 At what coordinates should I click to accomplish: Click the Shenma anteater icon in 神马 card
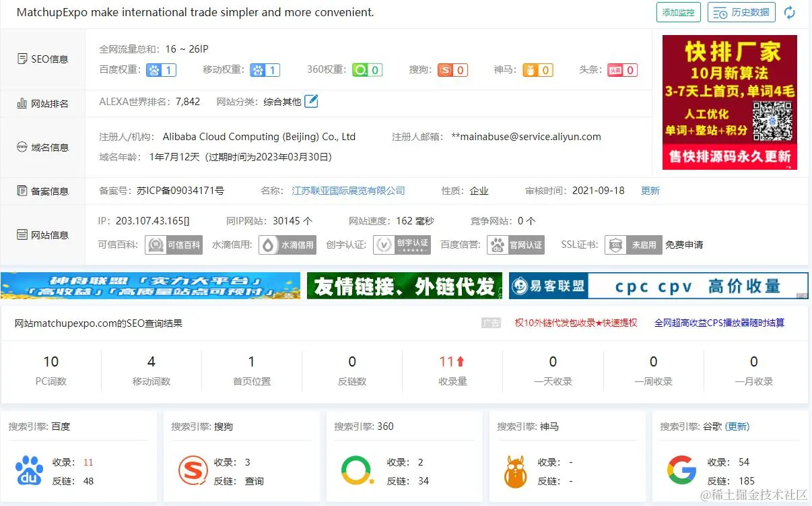514,471
